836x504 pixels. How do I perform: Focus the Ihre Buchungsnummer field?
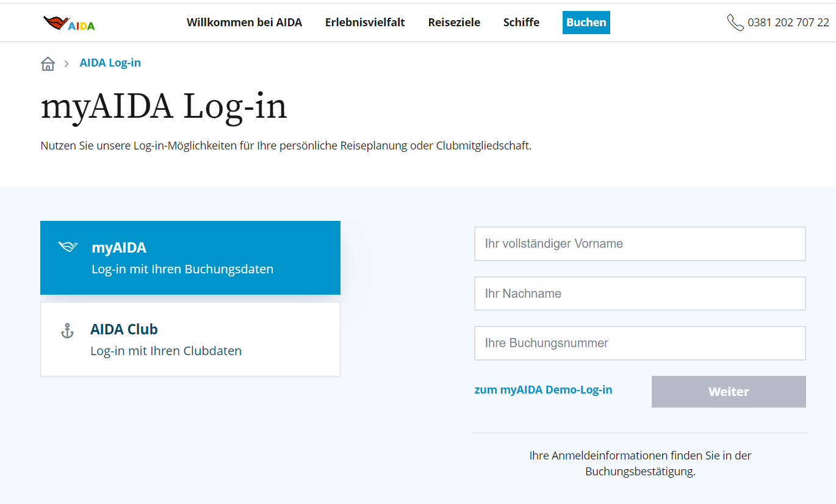(x=640, y=343)
